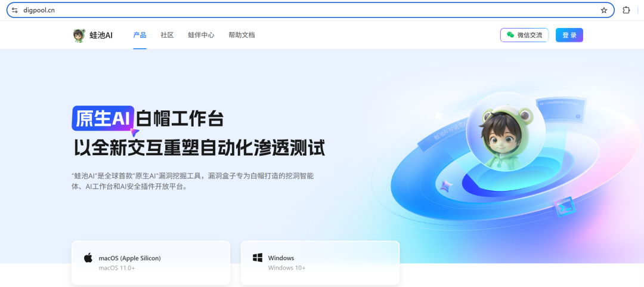
Task: Click the frog character hero illustration
Action: (x=506, y=132)
